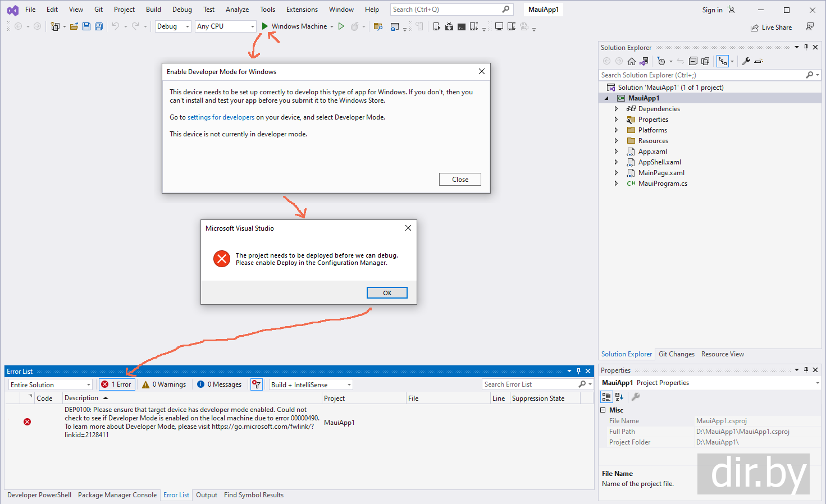Open the Any CPU platform dropdown
This screenshot has height=504, width=826.
226,26
